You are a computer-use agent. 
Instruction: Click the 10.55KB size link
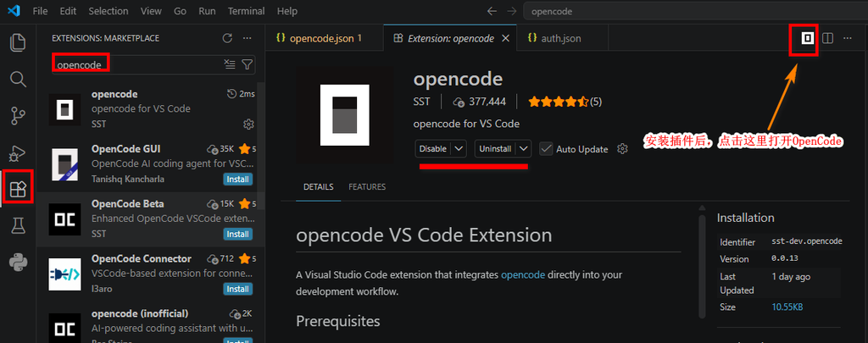(787, 307)
